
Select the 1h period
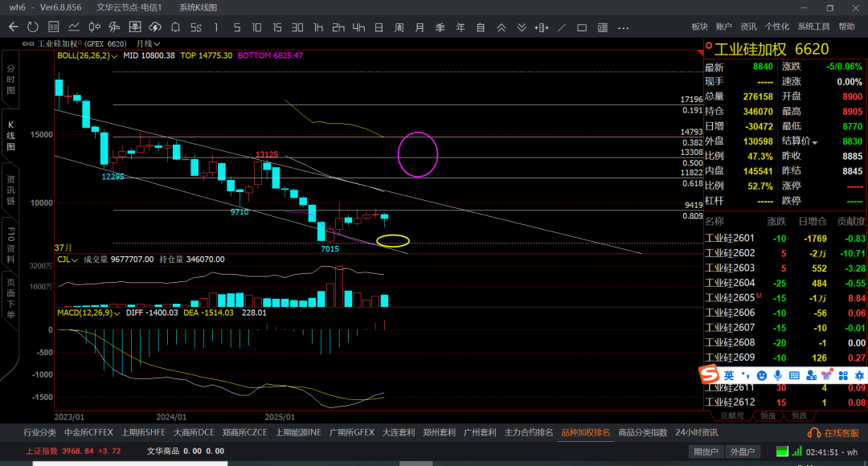[x=317, y=27]
